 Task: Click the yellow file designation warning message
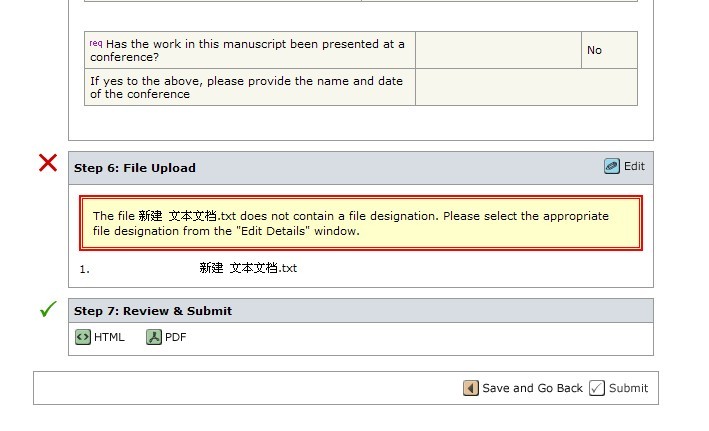[x=361, y=223]
